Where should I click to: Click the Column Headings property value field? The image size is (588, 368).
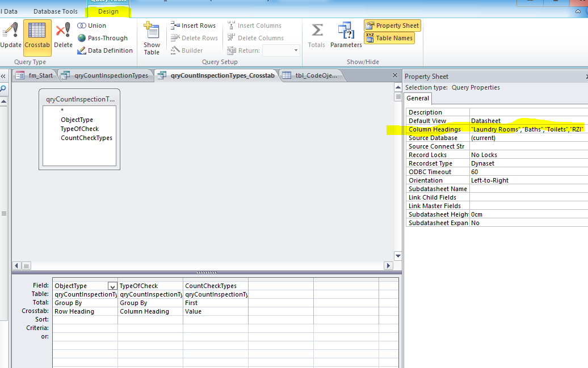tap(527, 129)
